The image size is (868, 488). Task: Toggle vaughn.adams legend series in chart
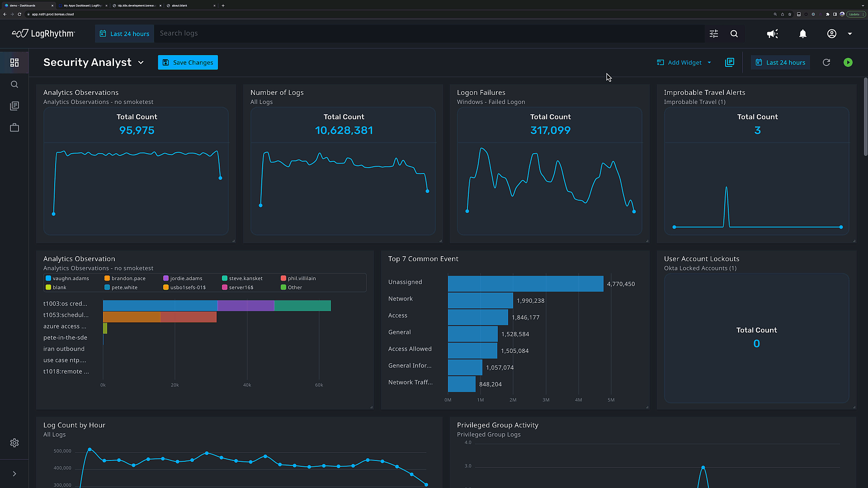pyautogui.click(x=67, y=278)
